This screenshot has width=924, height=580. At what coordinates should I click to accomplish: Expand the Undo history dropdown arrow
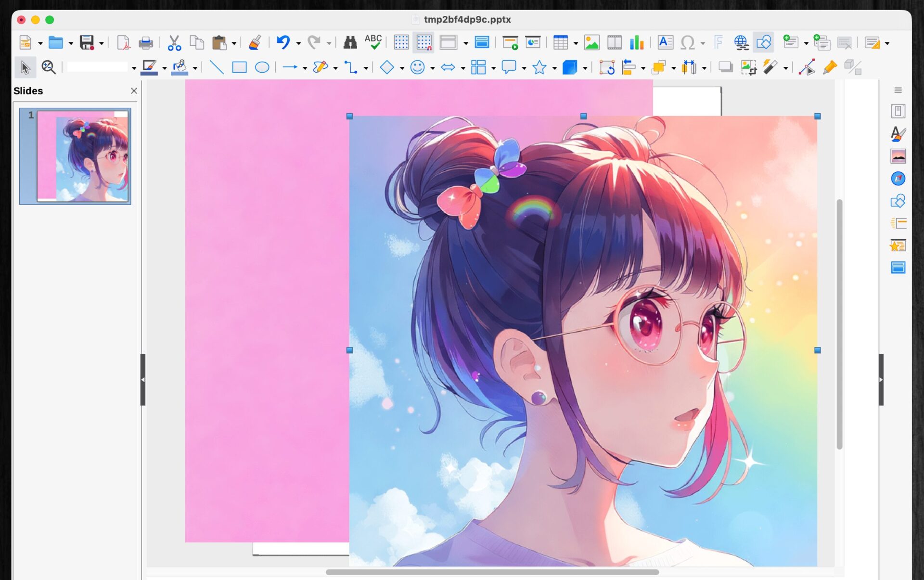(298, 43)
